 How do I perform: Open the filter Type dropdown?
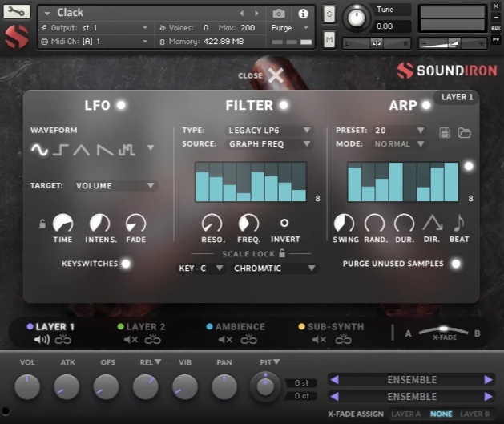269,130
